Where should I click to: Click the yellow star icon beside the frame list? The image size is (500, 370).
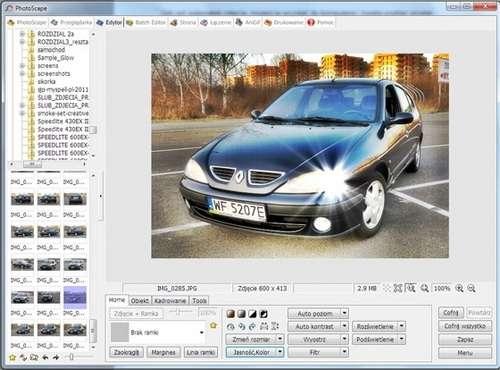(213, 325)
